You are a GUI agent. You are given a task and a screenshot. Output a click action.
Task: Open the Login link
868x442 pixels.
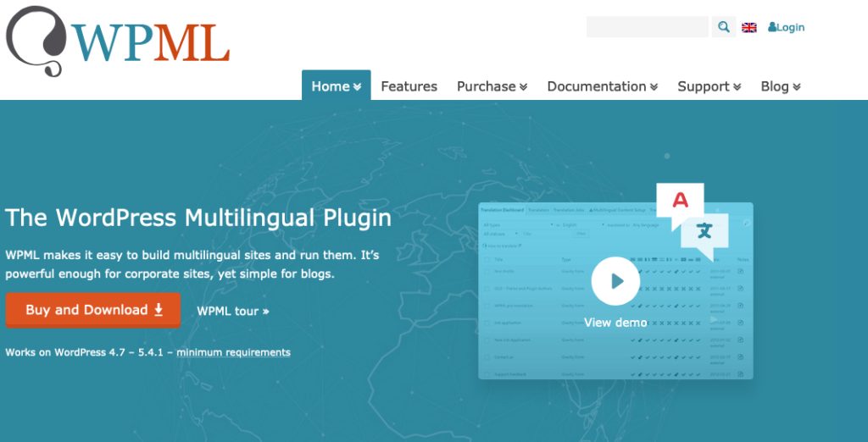coord(786,27)
